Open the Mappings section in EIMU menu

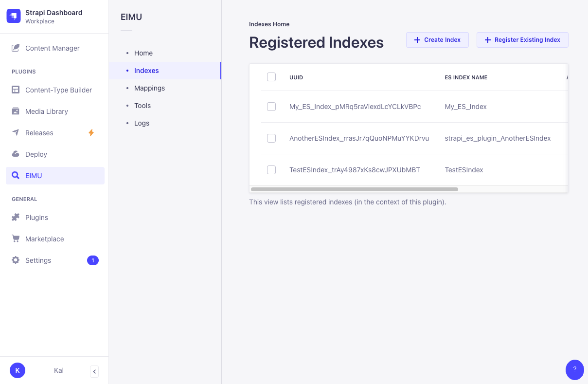pos(149,88)
